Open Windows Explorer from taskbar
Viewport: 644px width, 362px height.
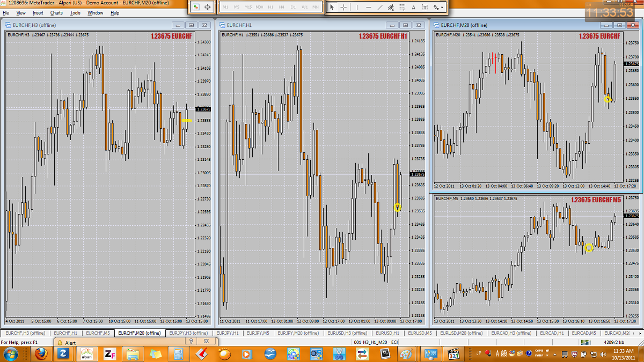133,353
